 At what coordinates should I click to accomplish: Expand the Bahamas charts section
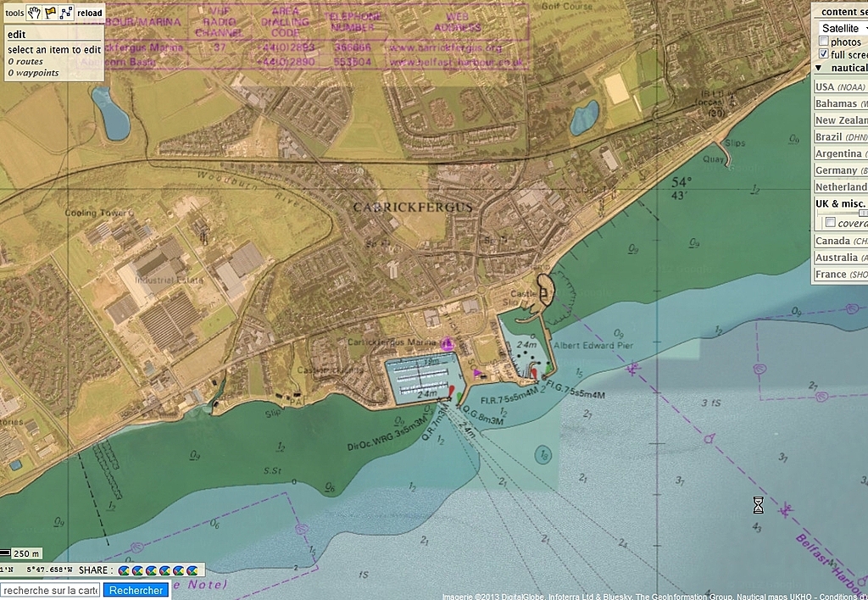click(841, 103)
